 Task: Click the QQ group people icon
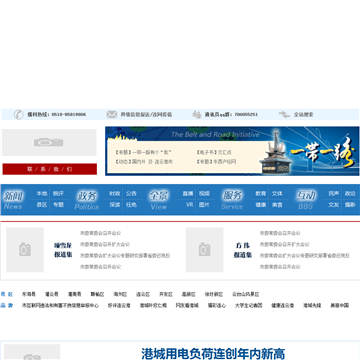point(197,114)
